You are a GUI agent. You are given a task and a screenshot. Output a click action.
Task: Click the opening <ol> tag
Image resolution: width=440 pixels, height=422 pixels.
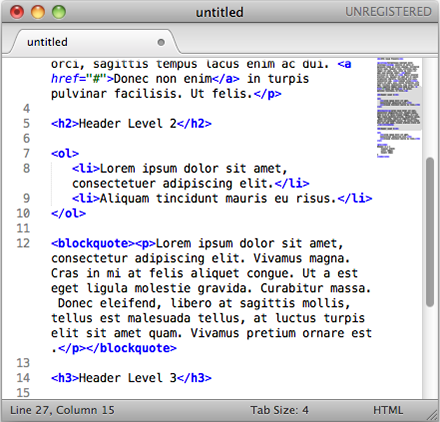(x=65, y=154)
